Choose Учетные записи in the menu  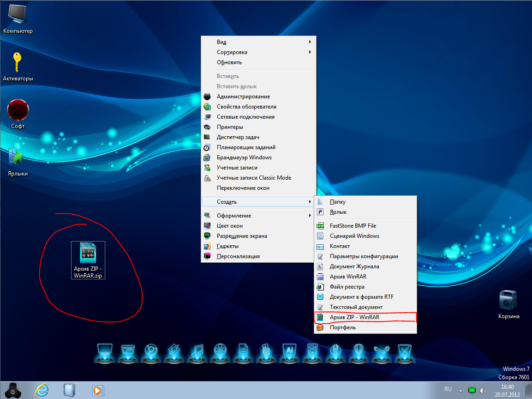(x=258, y=168)
